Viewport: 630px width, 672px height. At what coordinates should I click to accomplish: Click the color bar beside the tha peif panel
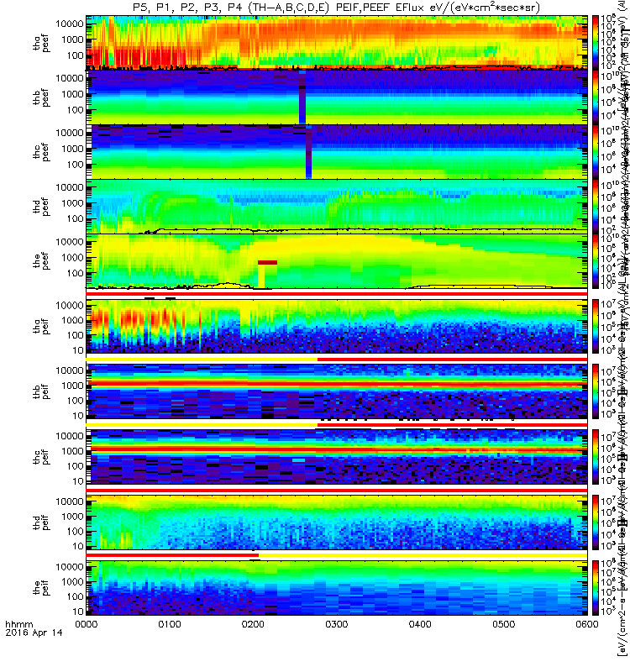tap(596, 326)
